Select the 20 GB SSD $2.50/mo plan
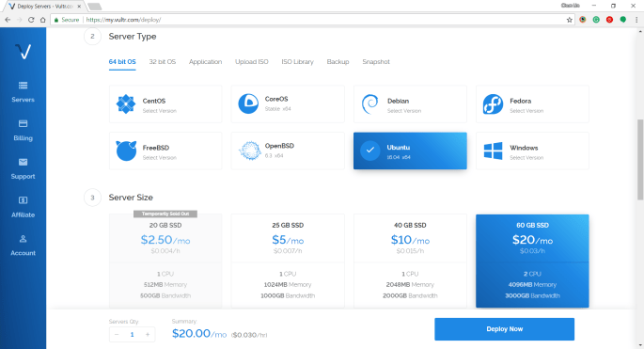Image resolution: width=644 pixels, height=349 pixels. pyautogui.click(x=165, y=261)
